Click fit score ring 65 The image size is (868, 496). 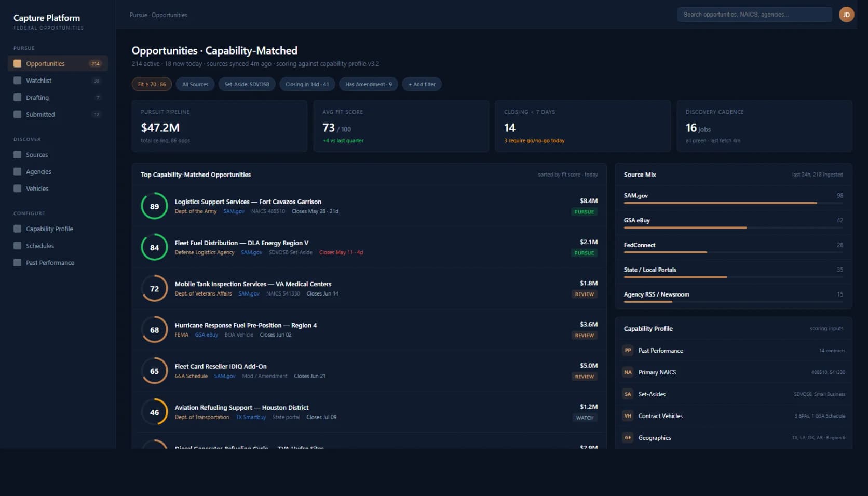click(x=154, y=371)
